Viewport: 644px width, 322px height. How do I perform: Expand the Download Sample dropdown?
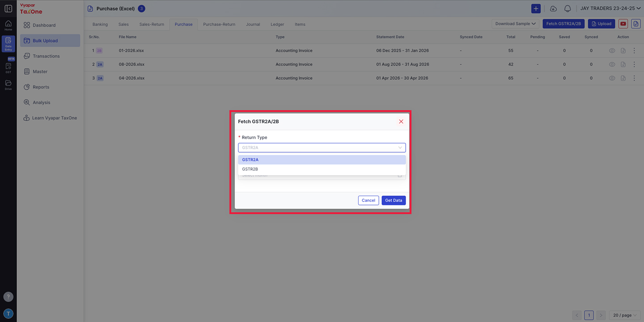pyautogui.click(x=515, y=24)
